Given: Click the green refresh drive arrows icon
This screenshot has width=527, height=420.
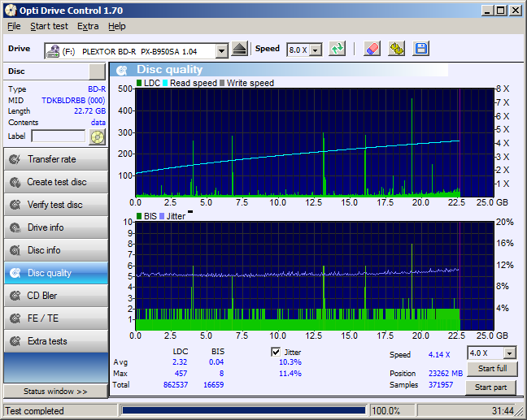Looking at the screenshot, I should tap(338, 49).
